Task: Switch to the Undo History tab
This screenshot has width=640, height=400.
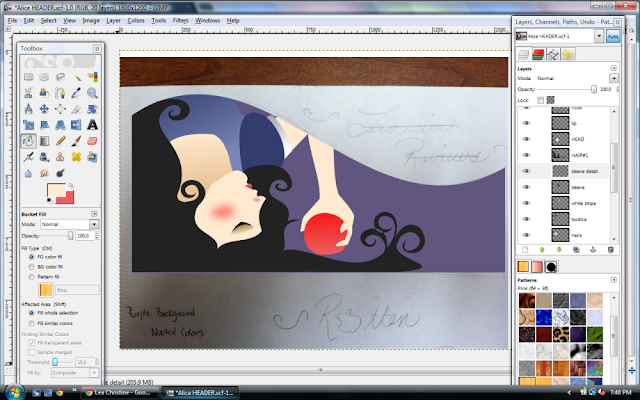Action: tap(568, 54)
